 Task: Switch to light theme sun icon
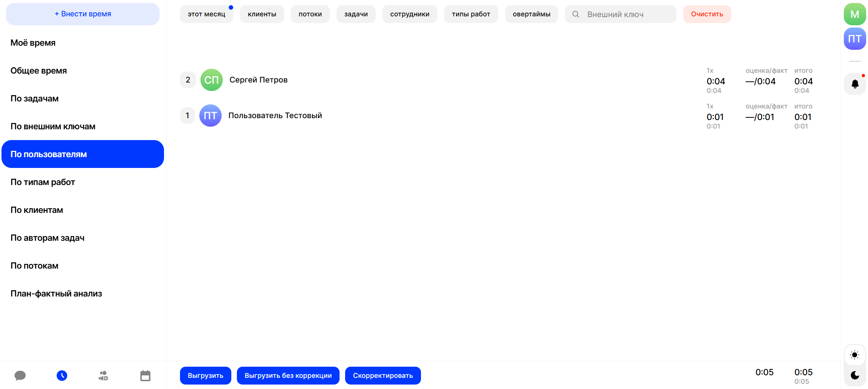[x=855, y=355]
